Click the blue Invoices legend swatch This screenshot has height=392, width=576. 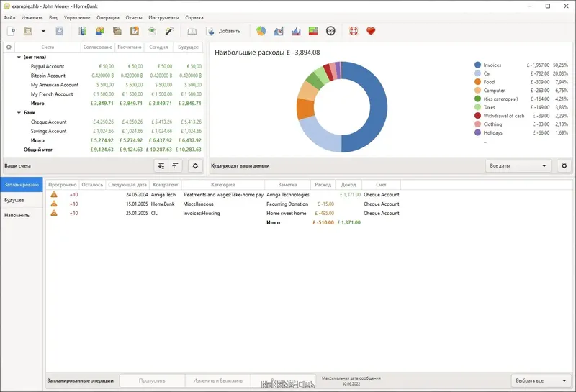pos(477,65)
